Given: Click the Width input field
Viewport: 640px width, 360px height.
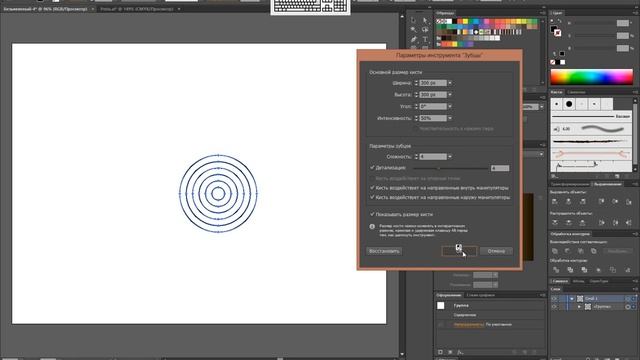Looking at the screenshot, I should (433, 83).
